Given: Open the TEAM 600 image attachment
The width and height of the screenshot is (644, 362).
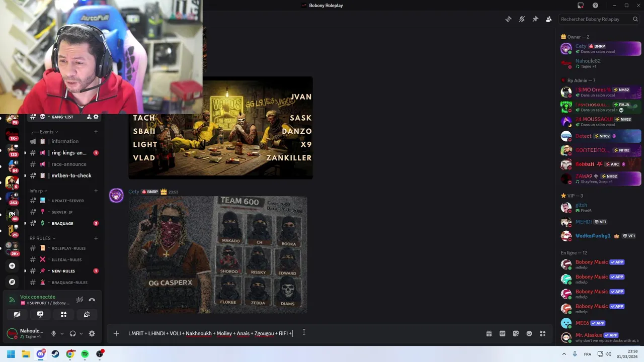Looking at the screenshot, I should [217, 255].
